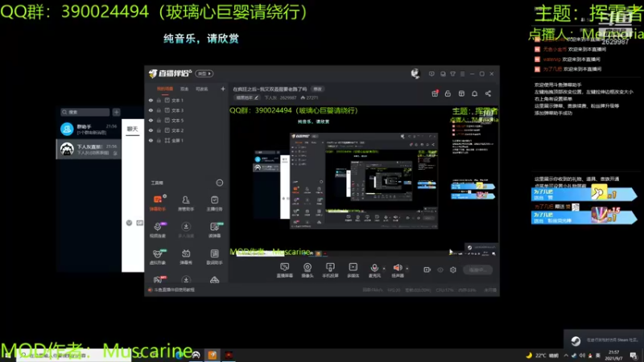Click the padlock icon in header
This screenshot has height=362, width=644.
click(x=448, y=93)
